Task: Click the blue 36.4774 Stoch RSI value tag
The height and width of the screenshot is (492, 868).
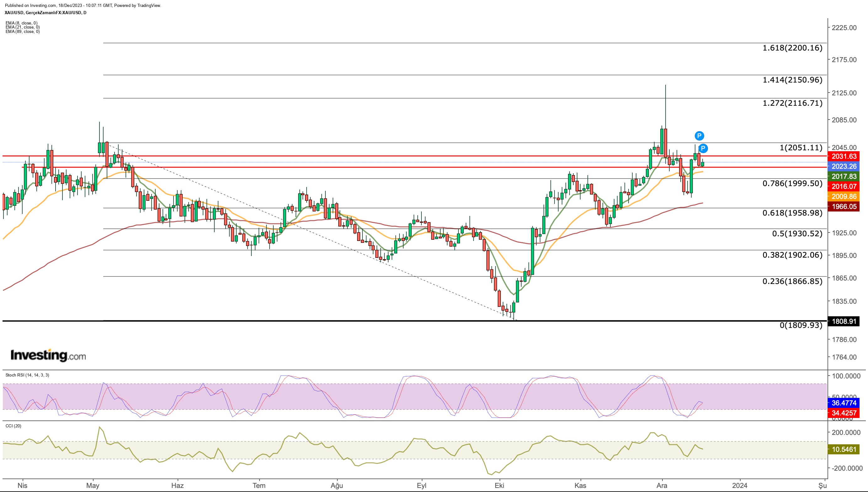Action: (x=844, y=403)
